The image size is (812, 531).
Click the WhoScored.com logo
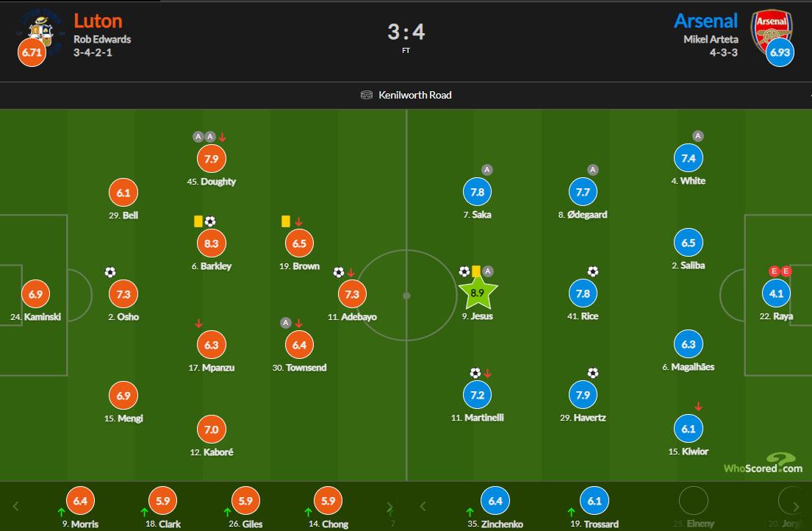click(763, 464)
